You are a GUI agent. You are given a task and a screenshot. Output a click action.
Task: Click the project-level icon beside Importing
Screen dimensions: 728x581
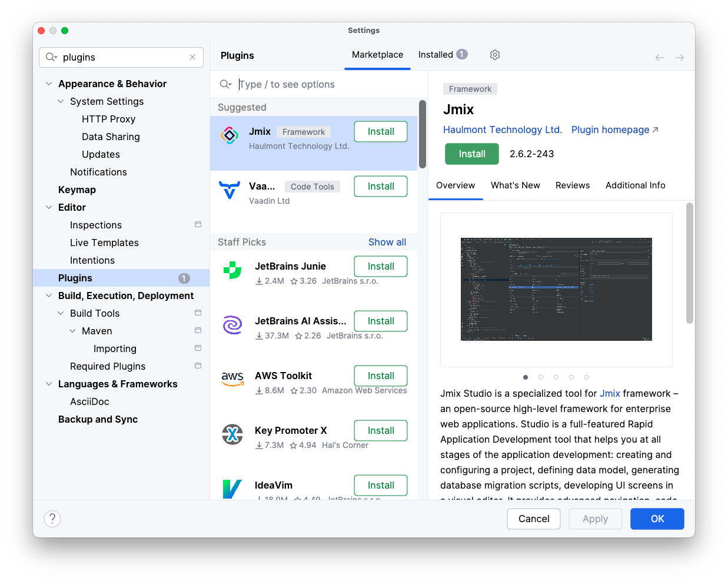(198, 348)
